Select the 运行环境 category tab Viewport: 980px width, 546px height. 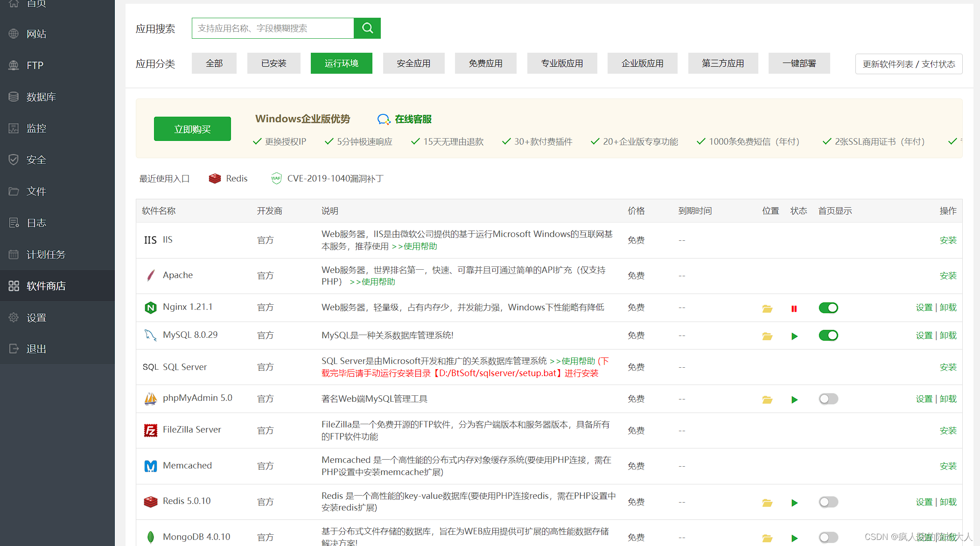click(342, 63)
